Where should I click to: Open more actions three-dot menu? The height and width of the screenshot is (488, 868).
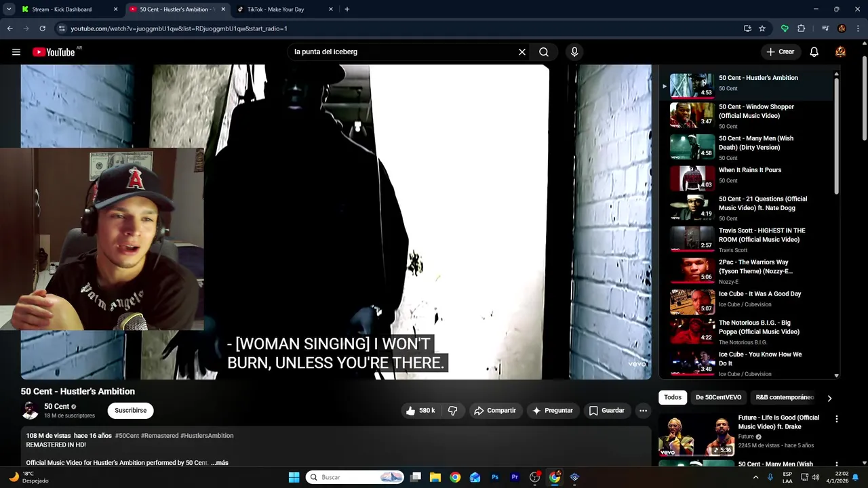643,411
